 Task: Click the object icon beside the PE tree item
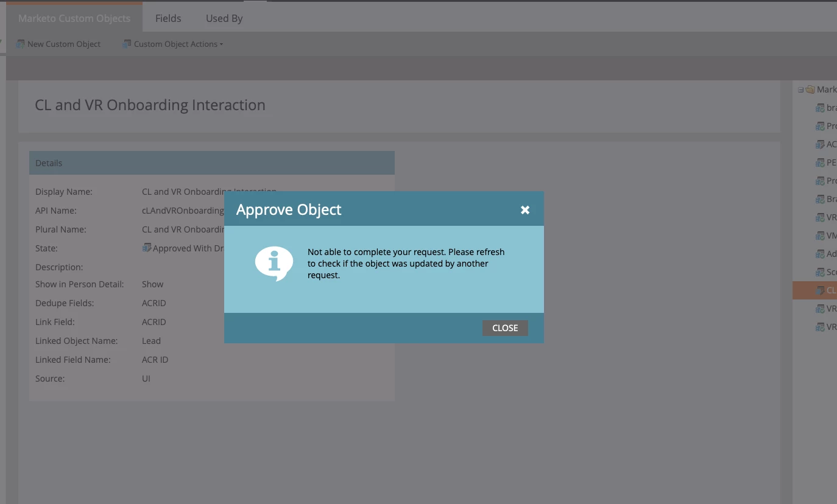click(x=821, y=163)
